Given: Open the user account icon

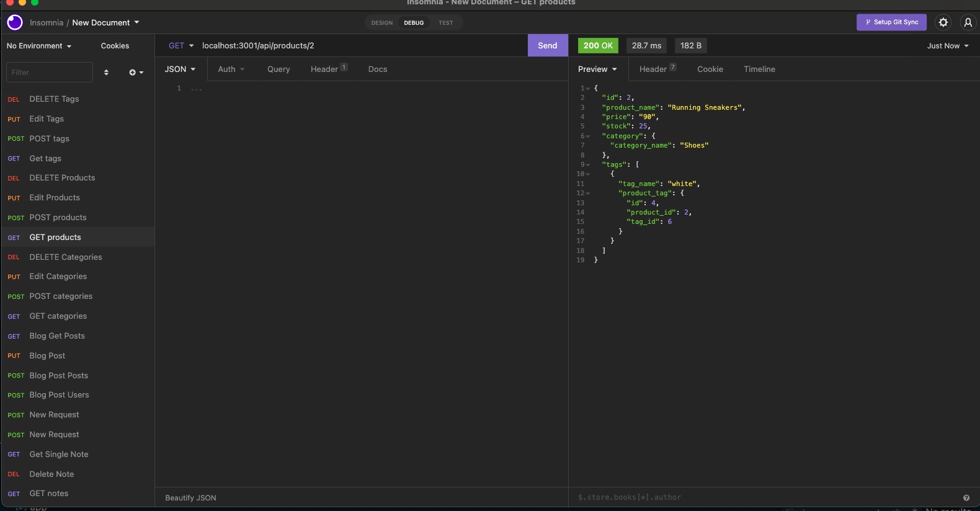Looking at the screenshot, I should (x=968, y=22).
